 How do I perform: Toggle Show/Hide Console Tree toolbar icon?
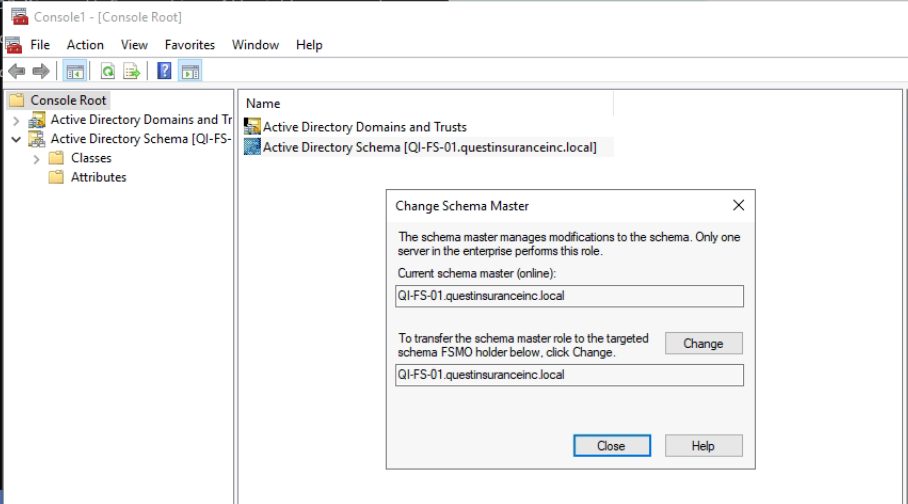click(x=75, y=71)
